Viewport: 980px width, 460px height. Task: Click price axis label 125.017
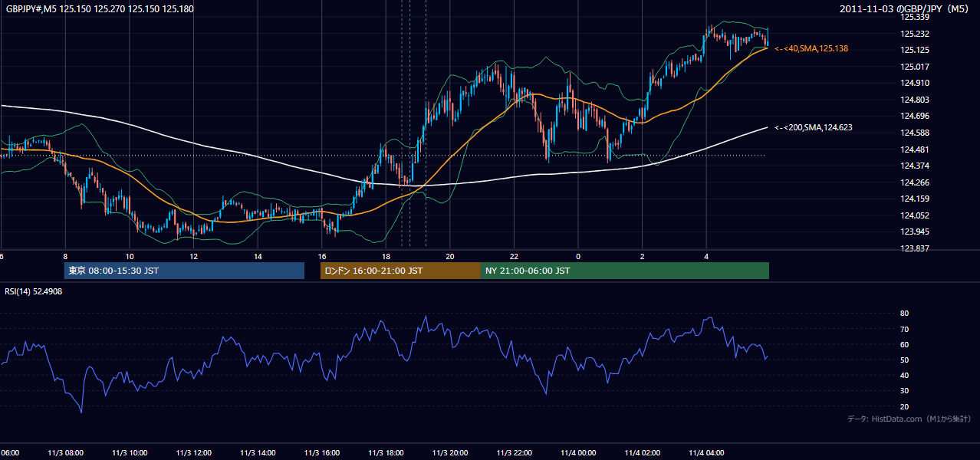click(x=915, y=67)
